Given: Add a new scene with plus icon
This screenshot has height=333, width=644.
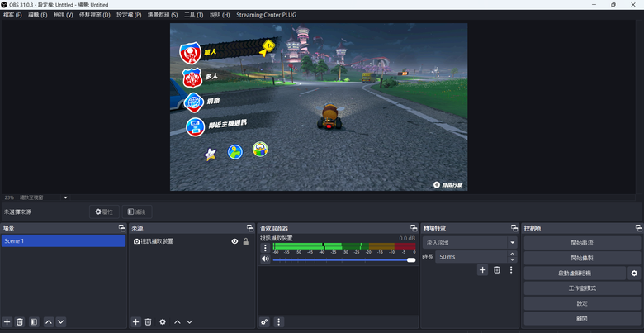Looking at the screenshot, I should (x=7, y=322).
